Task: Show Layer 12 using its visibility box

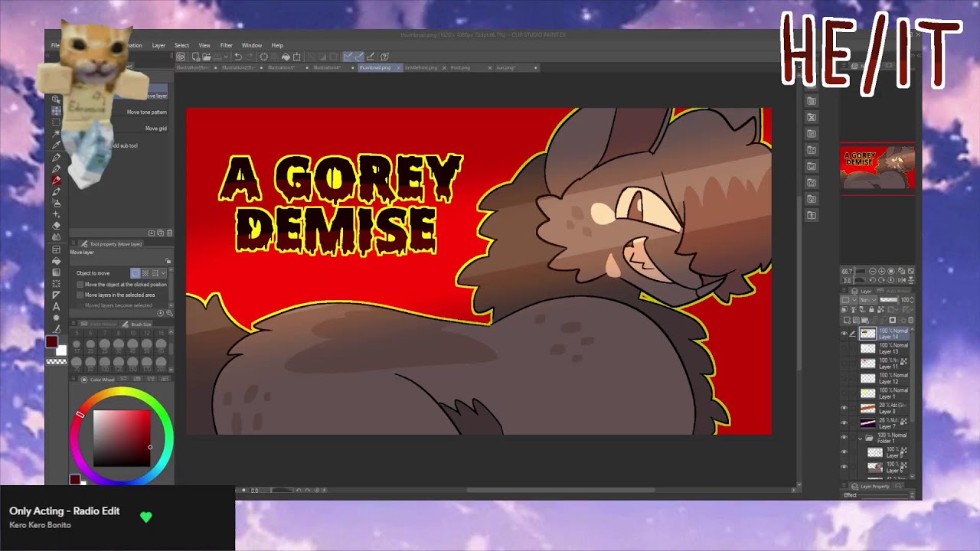Action: 844,378
